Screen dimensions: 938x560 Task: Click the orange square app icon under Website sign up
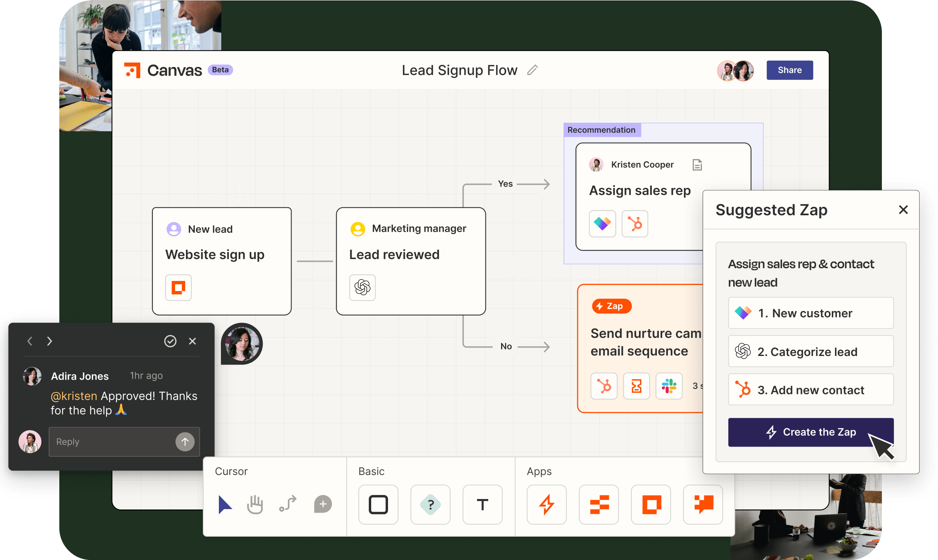point(178,287)
